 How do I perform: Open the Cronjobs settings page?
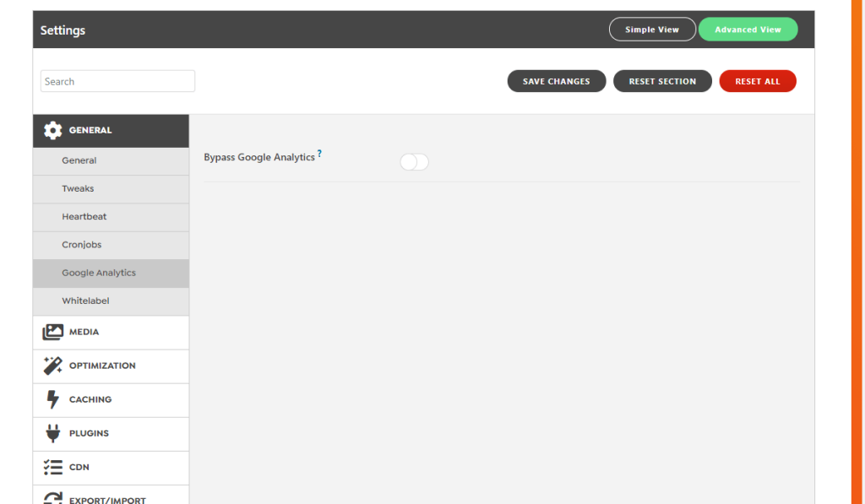pos(111,246)
